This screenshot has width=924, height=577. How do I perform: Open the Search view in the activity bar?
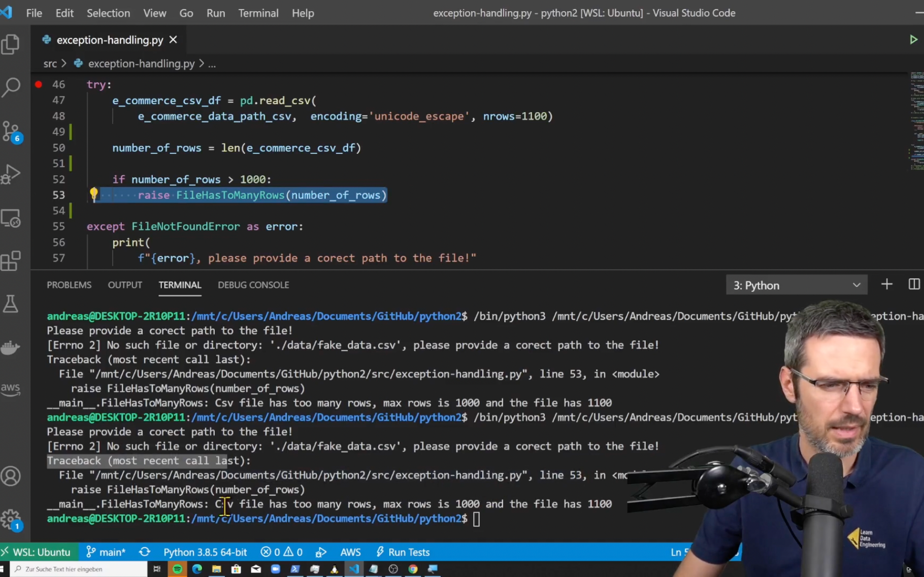pos(11,87)
